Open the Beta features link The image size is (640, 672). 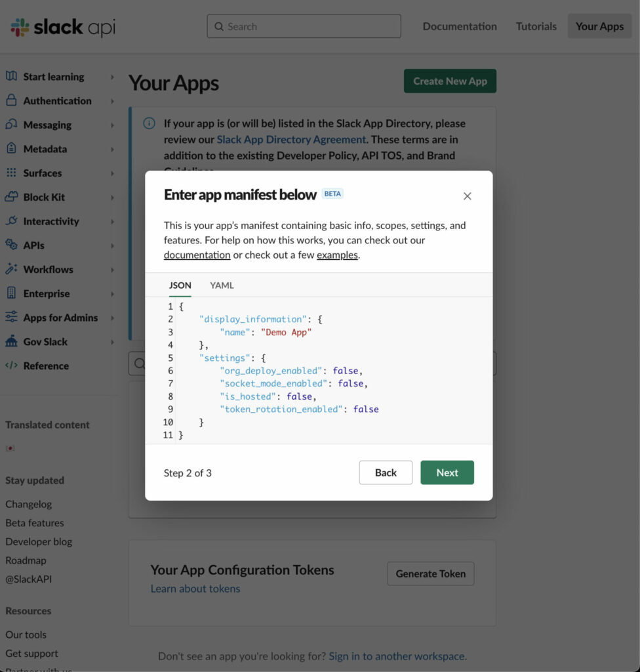pos(35,523)
